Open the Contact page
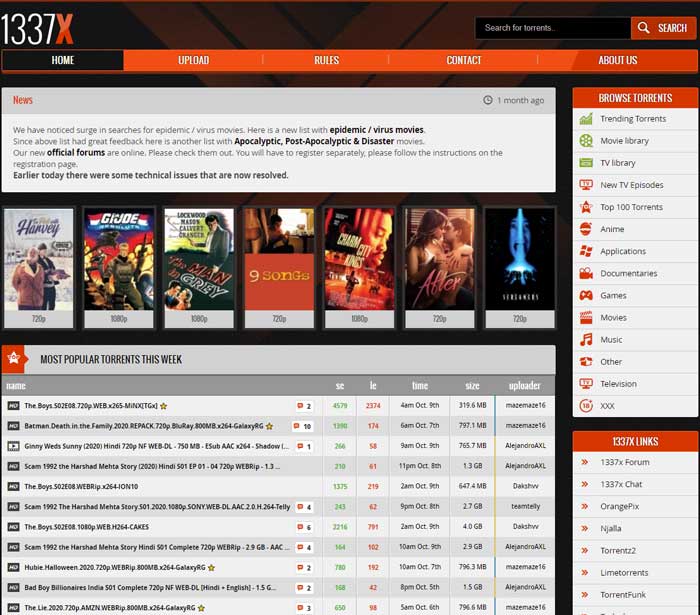 tap(464, 60)
